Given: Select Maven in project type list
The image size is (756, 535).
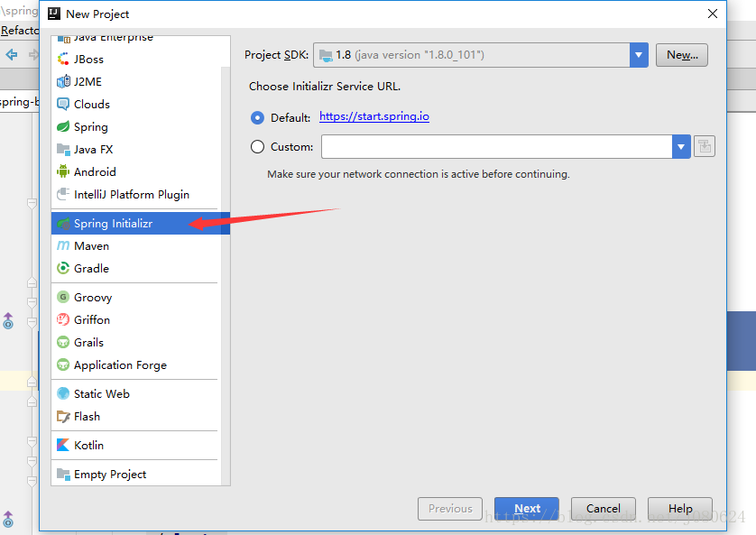Looking at the screenshot, I should tap(141, 245).
